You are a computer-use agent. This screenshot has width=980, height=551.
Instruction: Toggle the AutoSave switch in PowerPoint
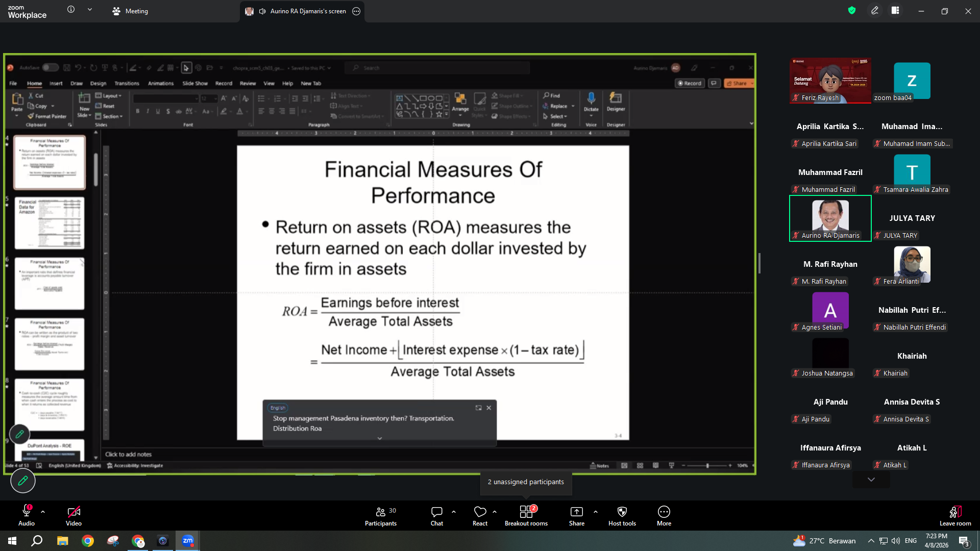click(x=50, y=67)
